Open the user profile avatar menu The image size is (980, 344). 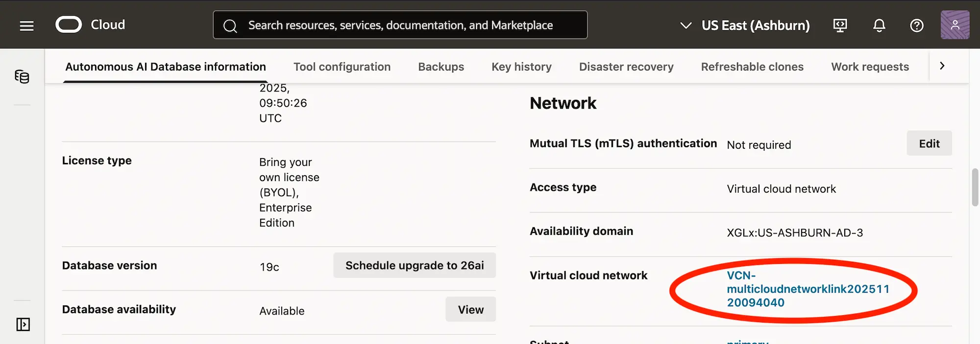click(955, 25)
